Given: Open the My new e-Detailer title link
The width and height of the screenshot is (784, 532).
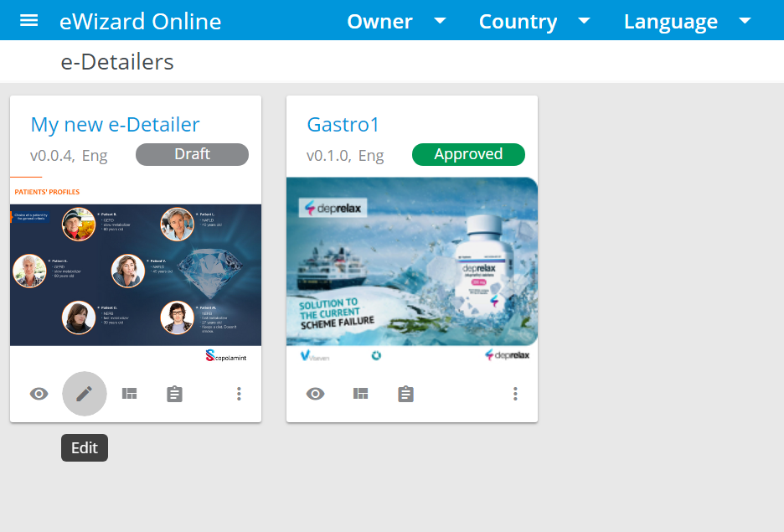Looking at the screenshot, I should 115,125.
